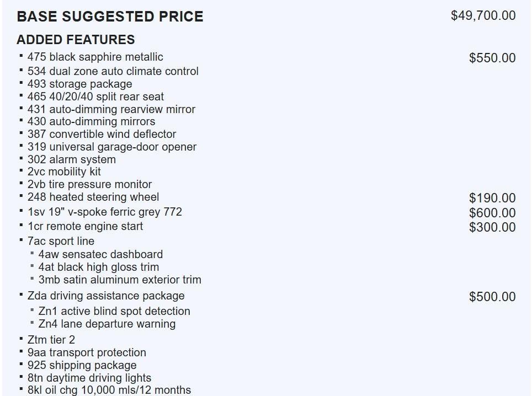Image resolution: width=532 pixels, height=396 pixels.
Task: Click the Zda driving assistance package item
Action: [106, 296]
